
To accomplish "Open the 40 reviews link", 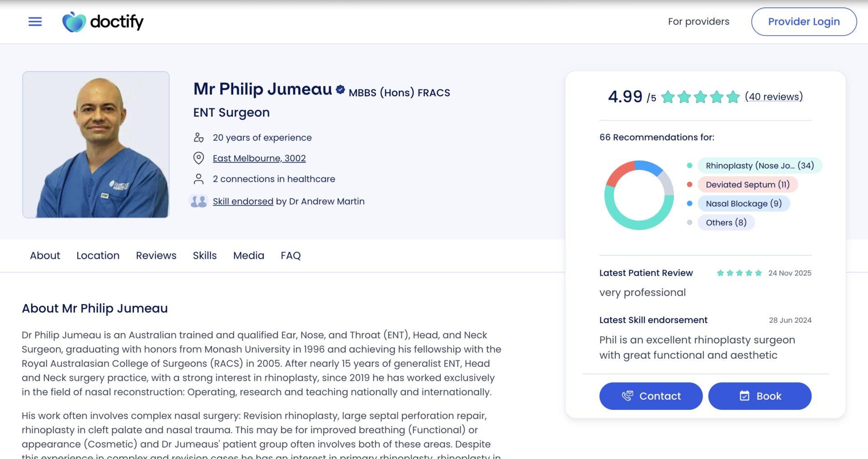I will (x=774, y=97).
